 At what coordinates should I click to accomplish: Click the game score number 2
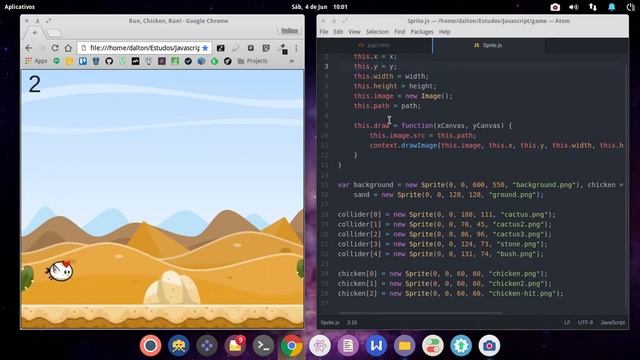(x=35, y=84)
